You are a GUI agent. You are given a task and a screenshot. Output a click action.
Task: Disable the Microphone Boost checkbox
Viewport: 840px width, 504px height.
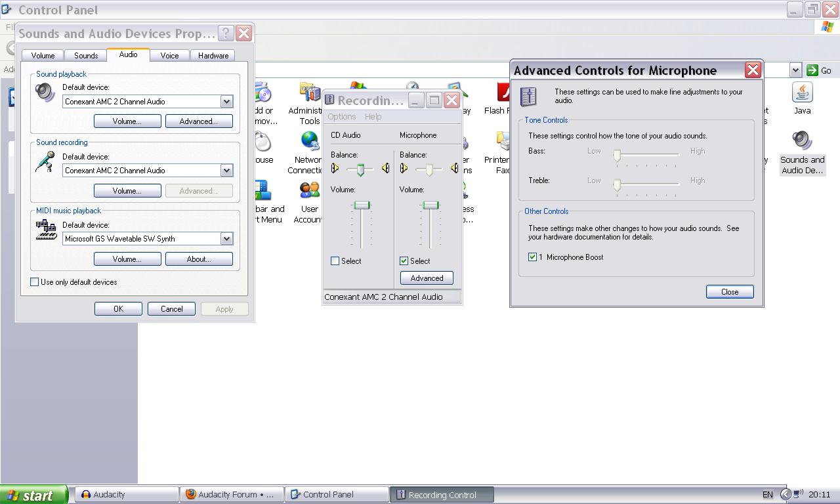click(x=533, y=257)
